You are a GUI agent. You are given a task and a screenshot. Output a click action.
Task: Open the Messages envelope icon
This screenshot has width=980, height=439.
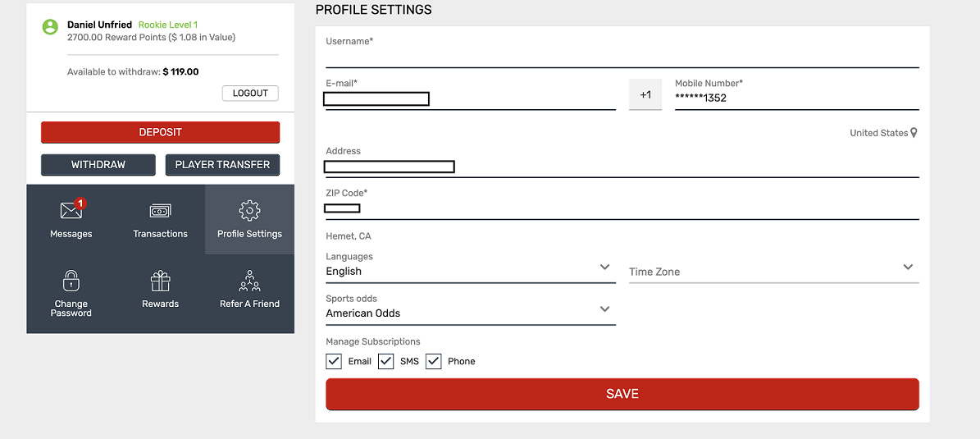[x=71, y=211]
